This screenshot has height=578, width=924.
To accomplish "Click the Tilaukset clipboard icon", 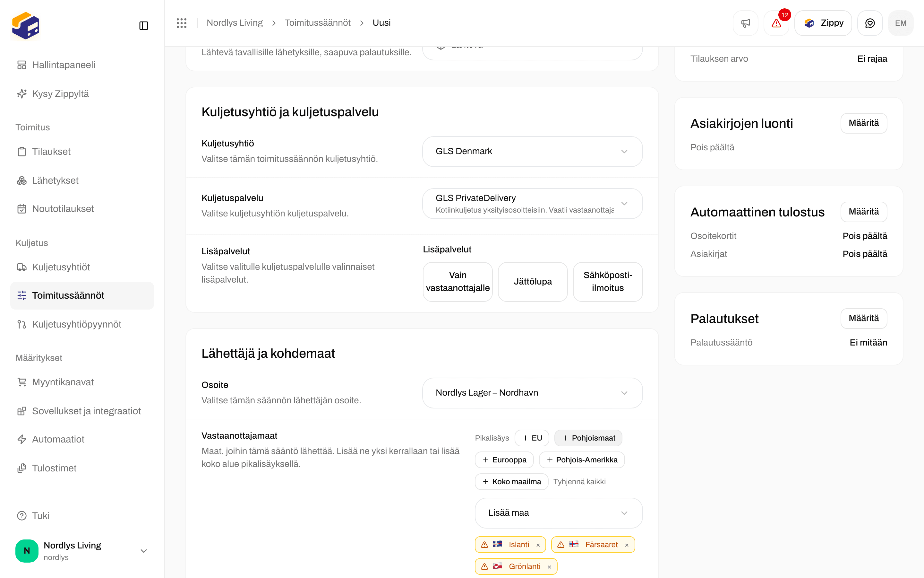I will pyautogui.click(x=22, y=151).
